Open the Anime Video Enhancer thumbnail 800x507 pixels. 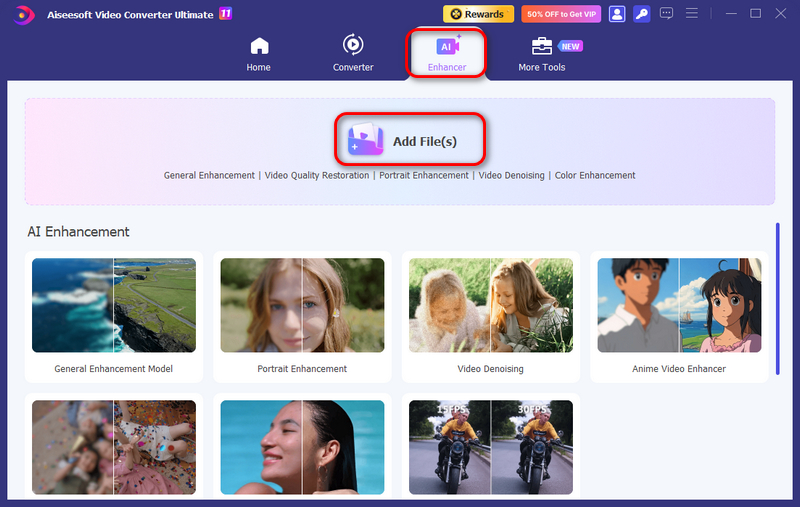(679, 305)
